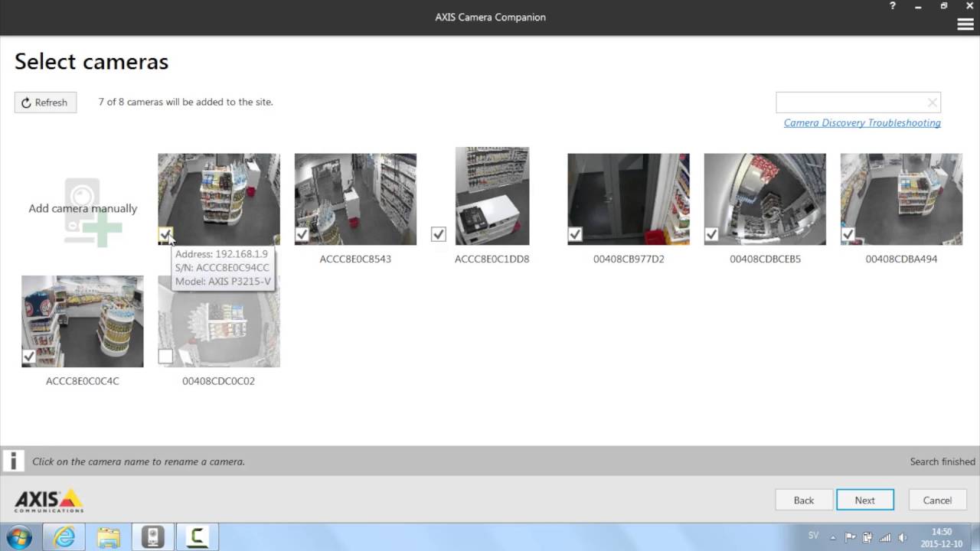This screenshot has height=551, width=980.
Task: Click the Add camera manually icon
Action: click(93, 212)
